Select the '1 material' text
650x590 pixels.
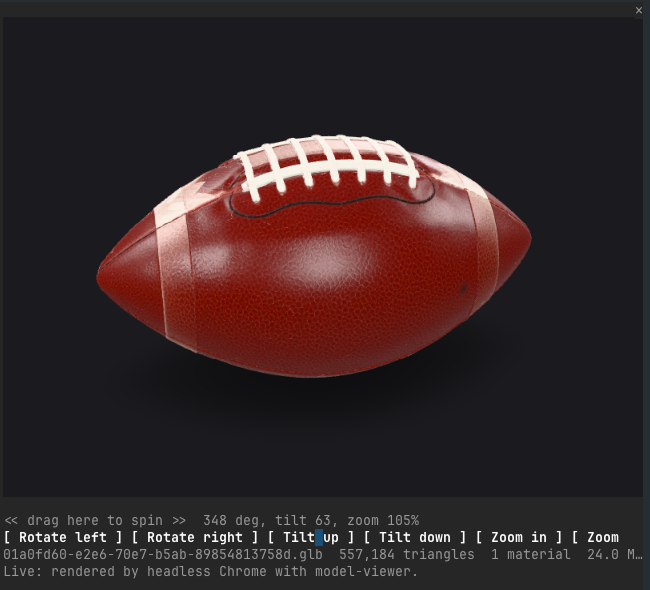click(x=531, y=554)
